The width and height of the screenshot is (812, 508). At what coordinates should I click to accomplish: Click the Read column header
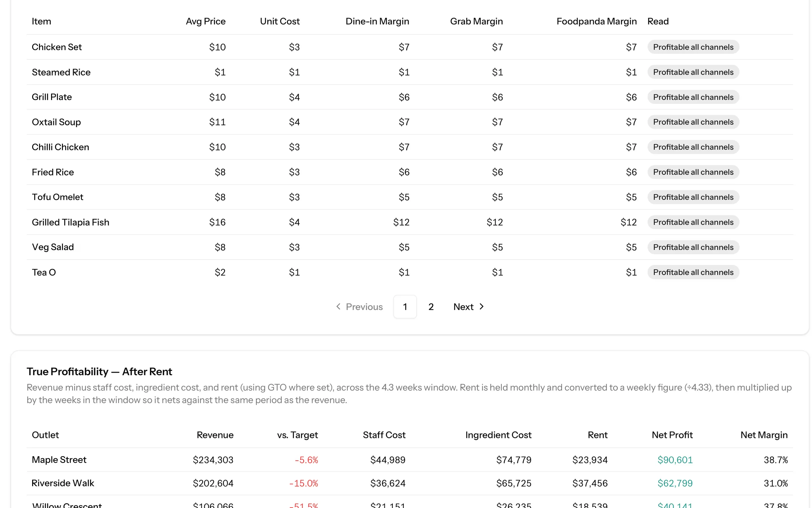point(658,21)
